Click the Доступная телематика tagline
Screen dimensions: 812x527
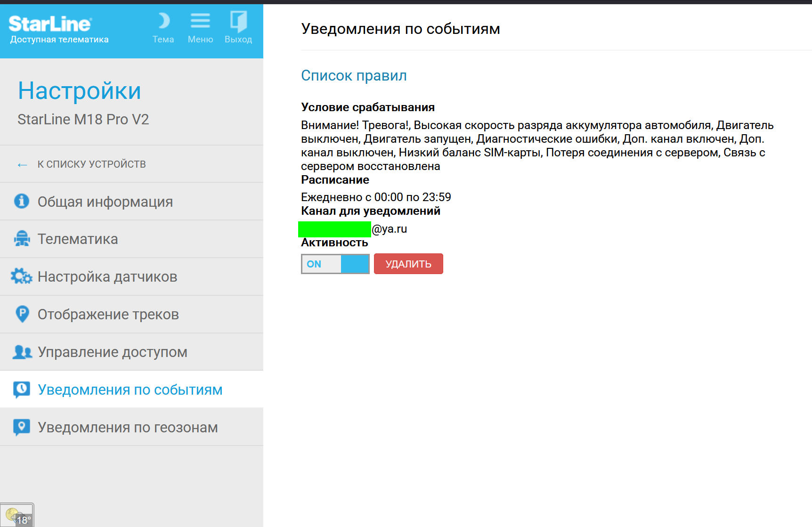(x=59, y=40)
